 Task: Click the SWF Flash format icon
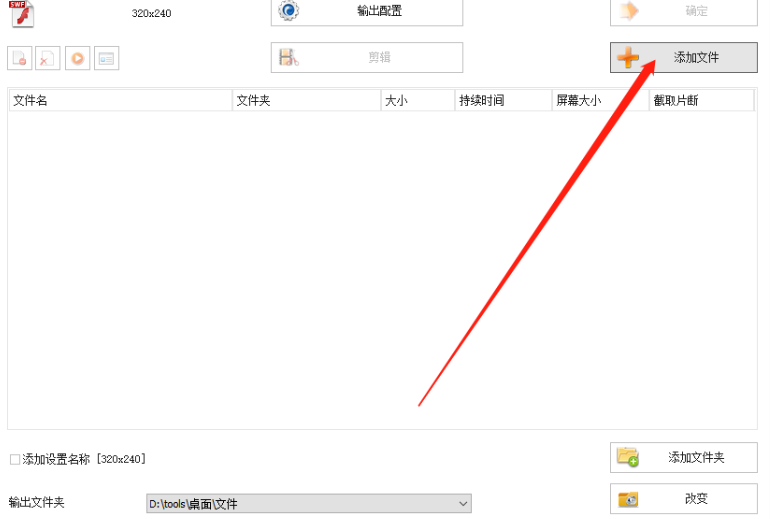pos(22,14)
